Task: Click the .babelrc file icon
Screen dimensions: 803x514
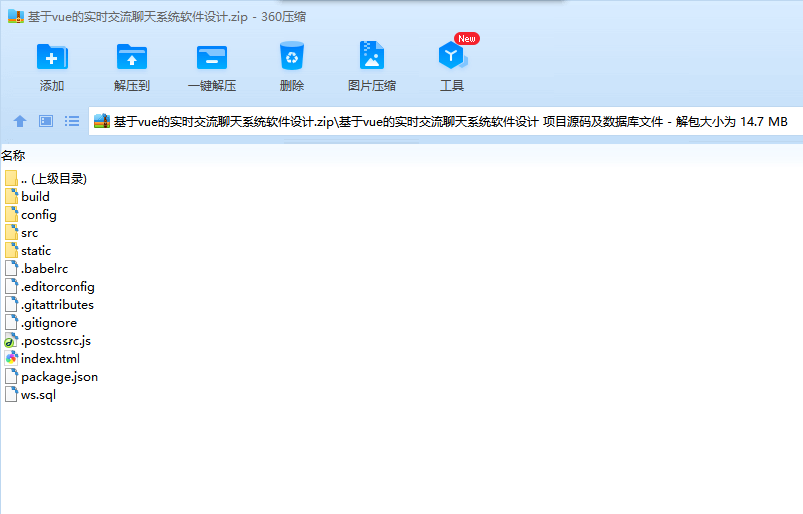Action: point(11,268)
